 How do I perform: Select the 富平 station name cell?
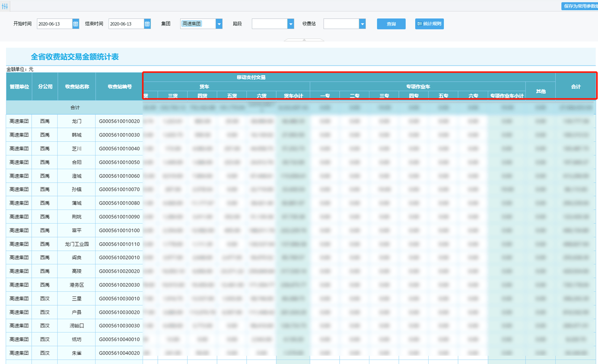[77, 230]
